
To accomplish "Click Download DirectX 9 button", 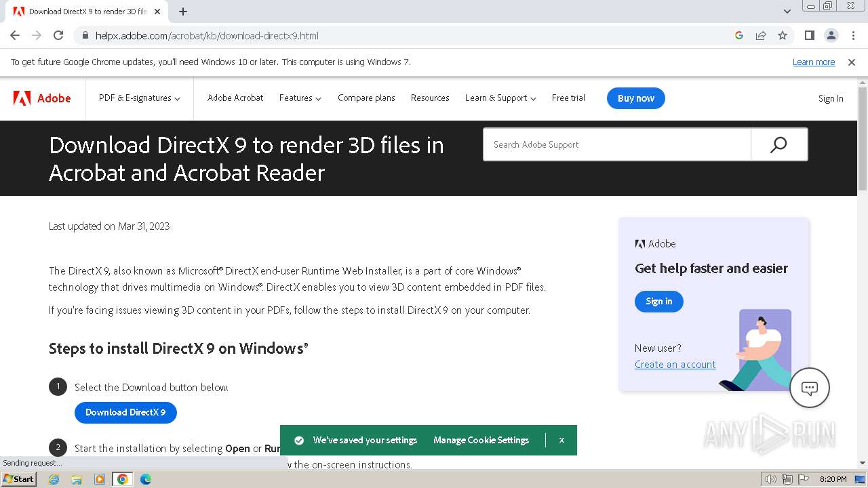I will [x=125, y=413].
